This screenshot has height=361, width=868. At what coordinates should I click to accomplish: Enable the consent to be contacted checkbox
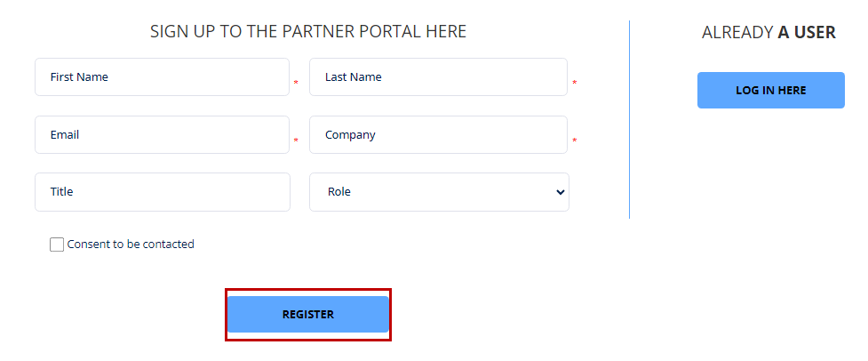[57, 245]
